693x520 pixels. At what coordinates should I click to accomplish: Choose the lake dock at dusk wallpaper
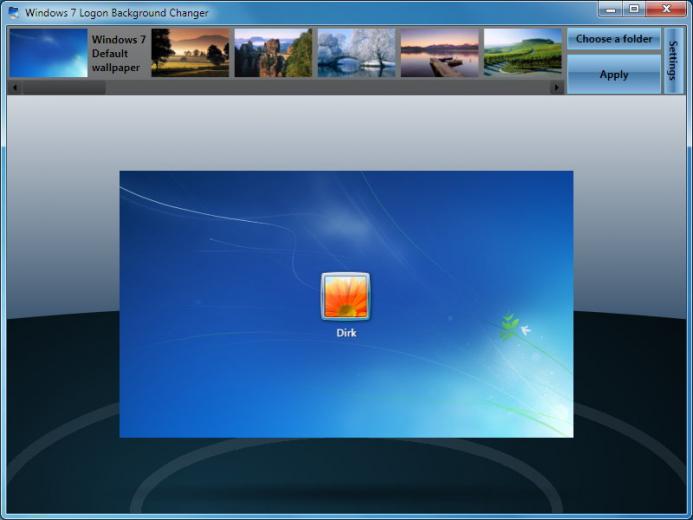click(440, 53)
